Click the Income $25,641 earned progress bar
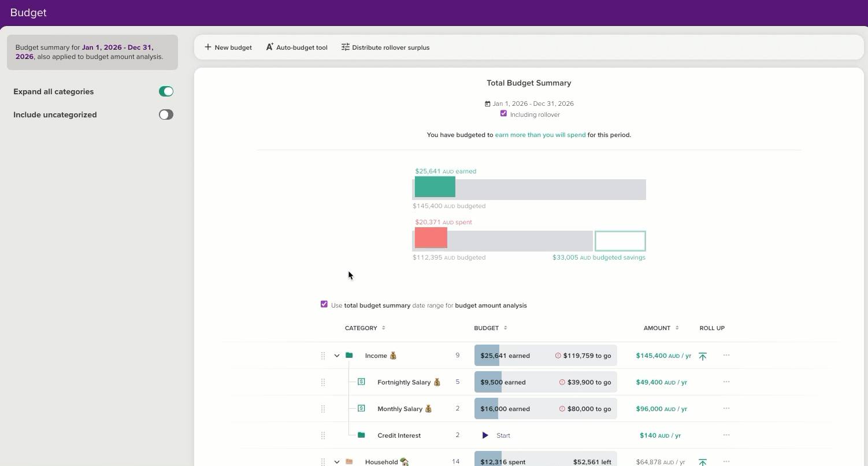868x466 pixels. click(546, 356)
